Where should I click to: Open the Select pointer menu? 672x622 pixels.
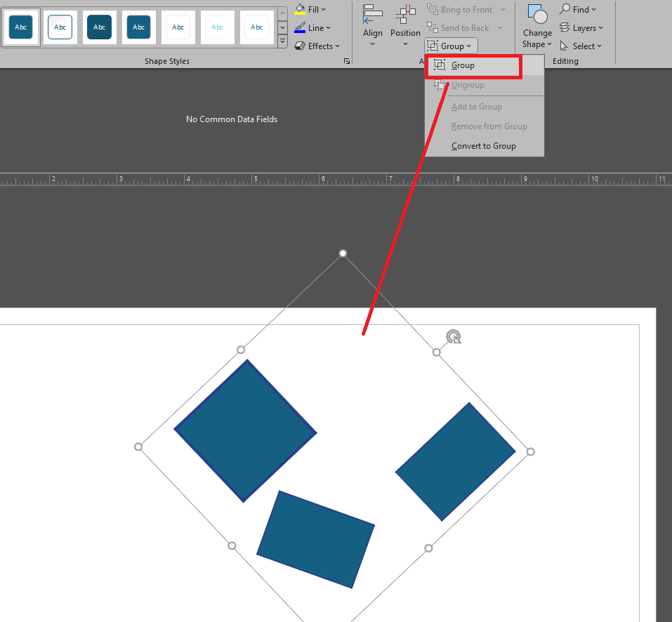click(581, 46)
